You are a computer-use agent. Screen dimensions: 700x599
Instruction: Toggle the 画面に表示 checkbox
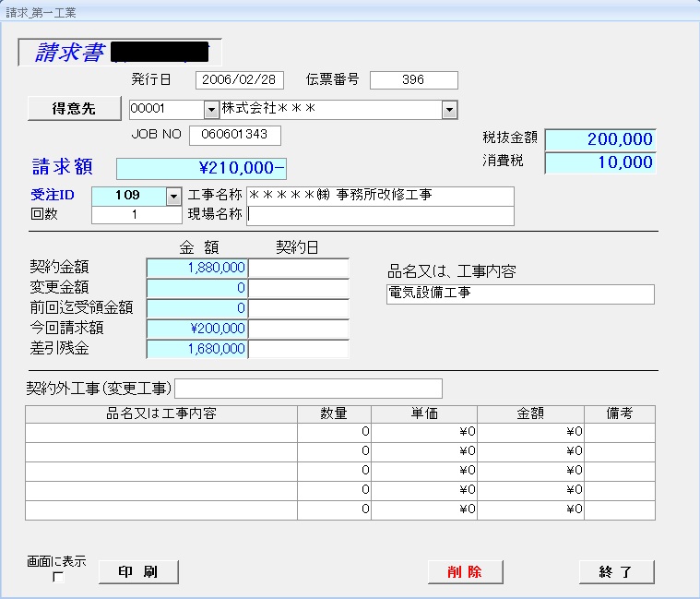click(59, 578)
